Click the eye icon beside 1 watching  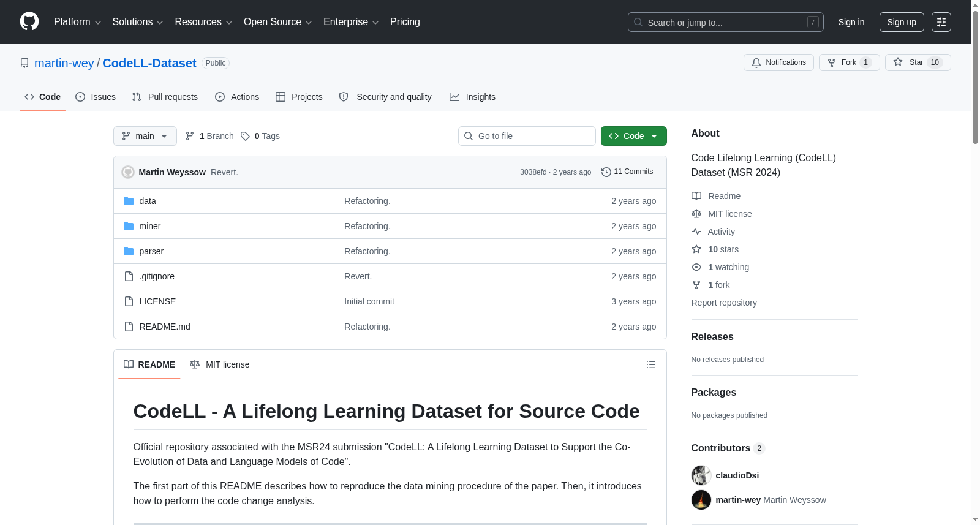point(696,267)
